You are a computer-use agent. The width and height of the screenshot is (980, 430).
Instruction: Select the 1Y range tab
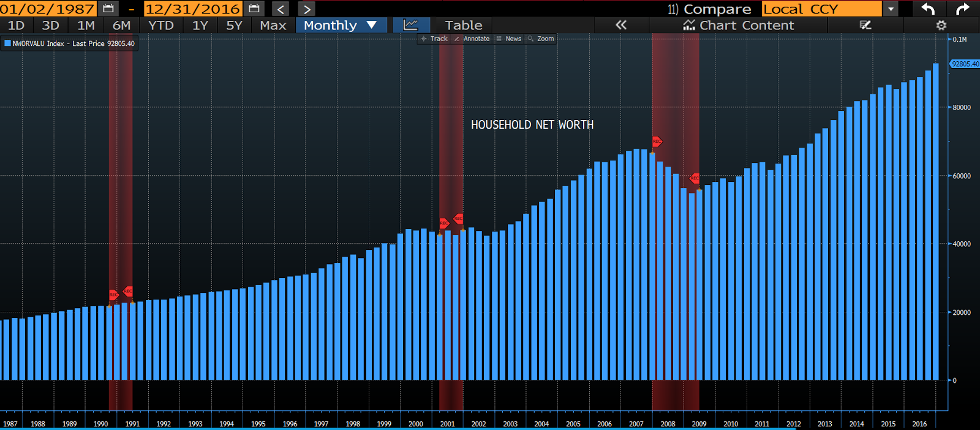coord(200,25)
